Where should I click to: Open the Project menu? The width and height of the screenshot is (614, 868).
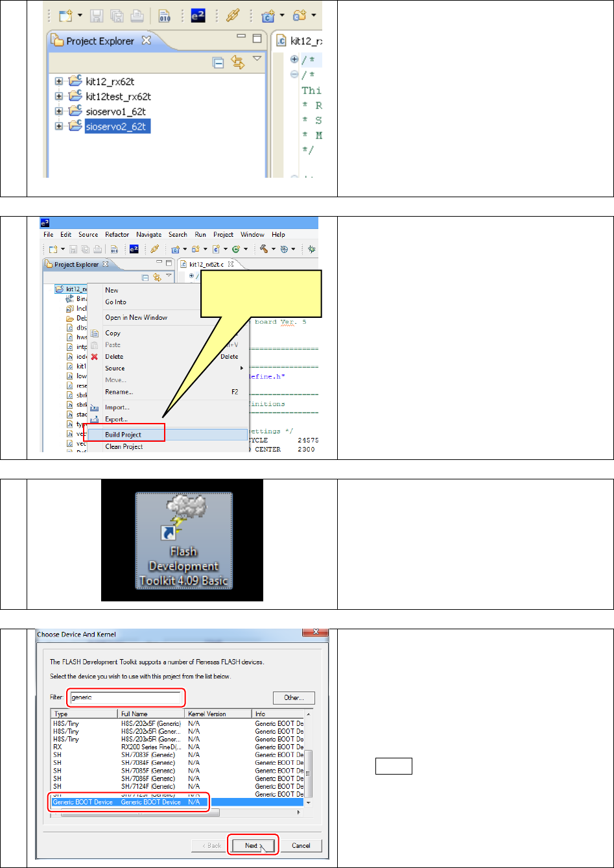point(224,234)
